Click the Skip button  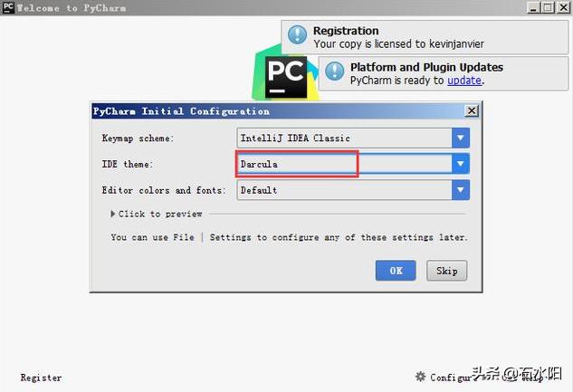click(446, 271)
